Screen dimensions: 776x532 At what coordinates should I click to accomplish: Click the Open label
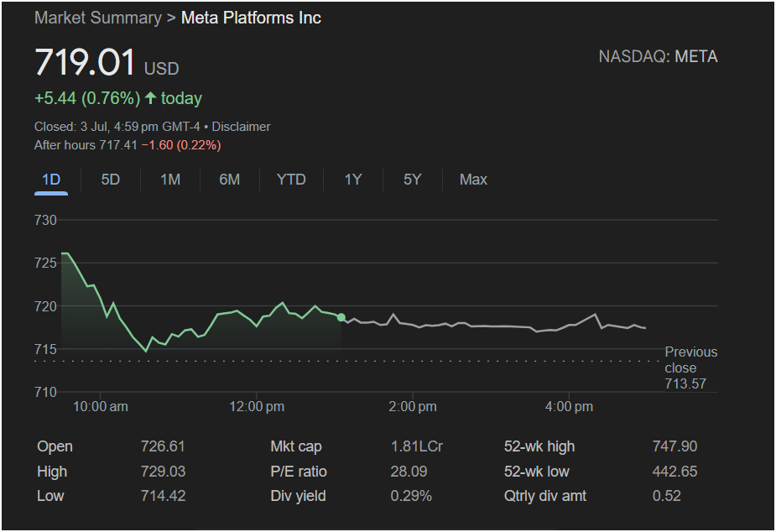pyautogui.click(x=55, y=446)
